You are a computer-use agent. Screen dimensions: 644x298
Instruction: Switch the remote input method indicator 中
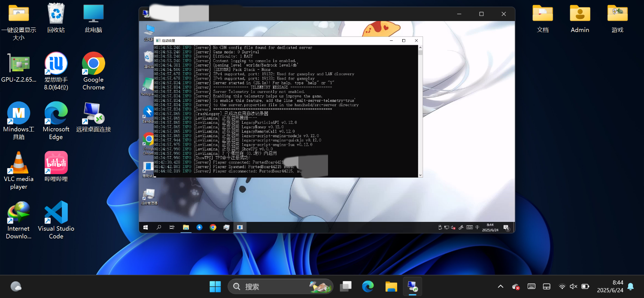[477, 227]
